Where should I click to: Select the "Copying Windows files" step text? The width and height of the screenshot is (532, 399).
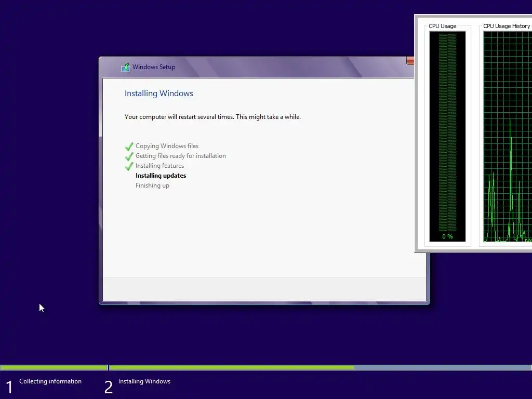(x=167, y=146)
